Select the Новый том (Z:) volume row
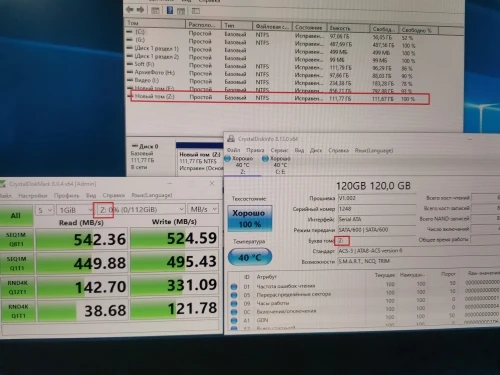The height and width of the screenshot is (375, 500). (279, 98)
